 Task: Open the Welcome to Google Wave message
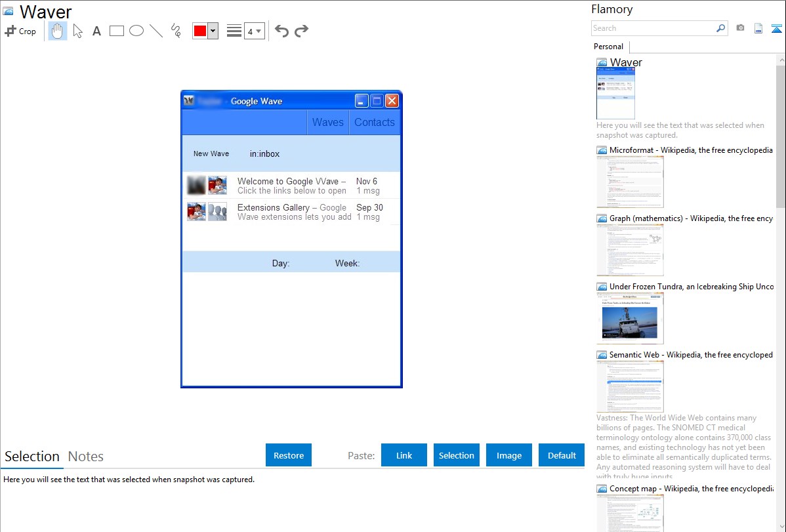(x=291, y=186)
